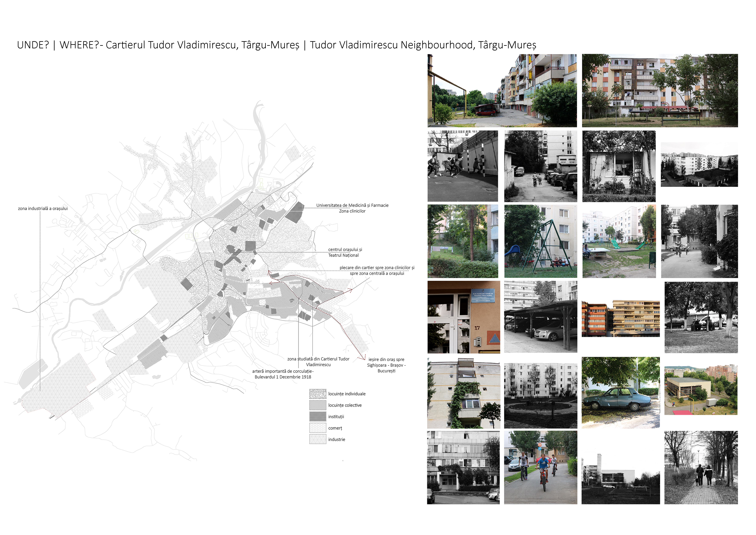Click 'ieșire din oraș spre Sighișoara' label
This screenshot has width=756, height=535.
386,365
